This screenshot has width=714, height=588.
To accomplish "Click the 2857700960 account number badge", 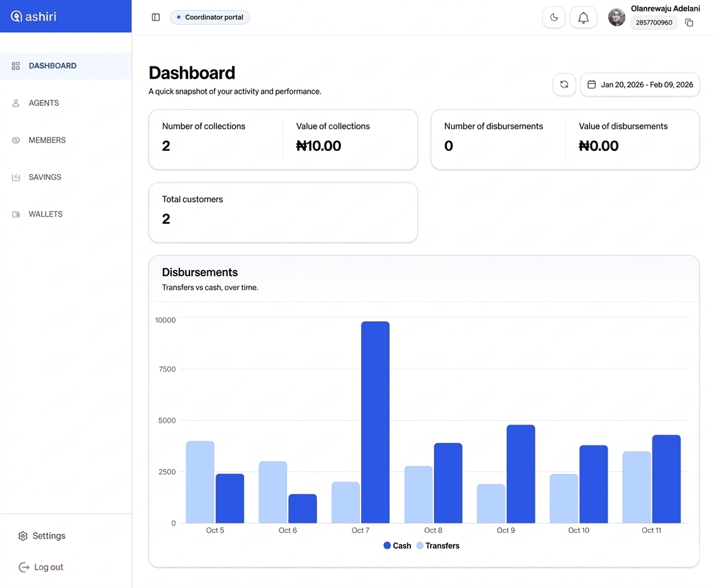I will tap(653, 22).
